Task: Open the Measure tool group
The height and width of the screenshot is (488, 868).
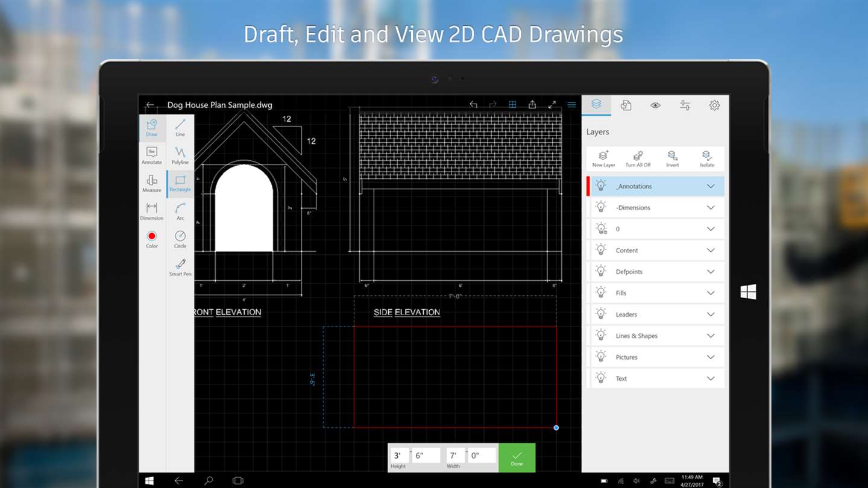Action: coord(152,183)
